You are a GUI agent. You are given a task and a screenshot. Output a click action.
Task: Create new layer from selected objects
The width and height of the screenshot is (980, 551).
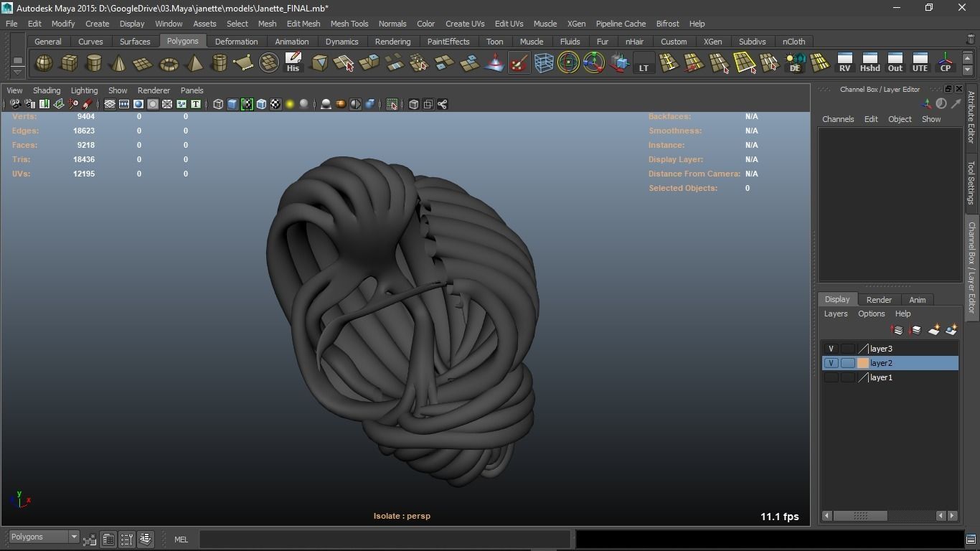pyautogui.click(x=951, y=330)
